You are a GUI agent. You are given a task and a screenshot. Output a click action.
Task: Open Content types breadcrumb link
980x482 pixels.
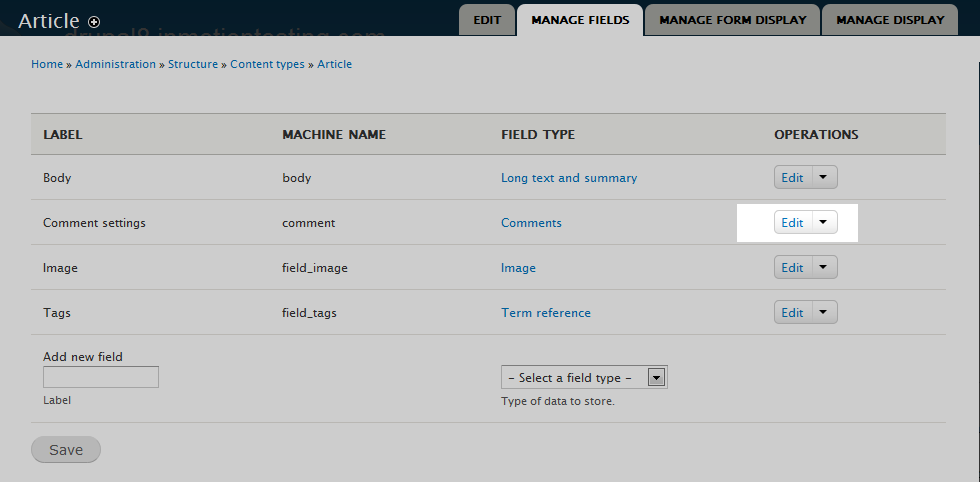click(267, 64)
